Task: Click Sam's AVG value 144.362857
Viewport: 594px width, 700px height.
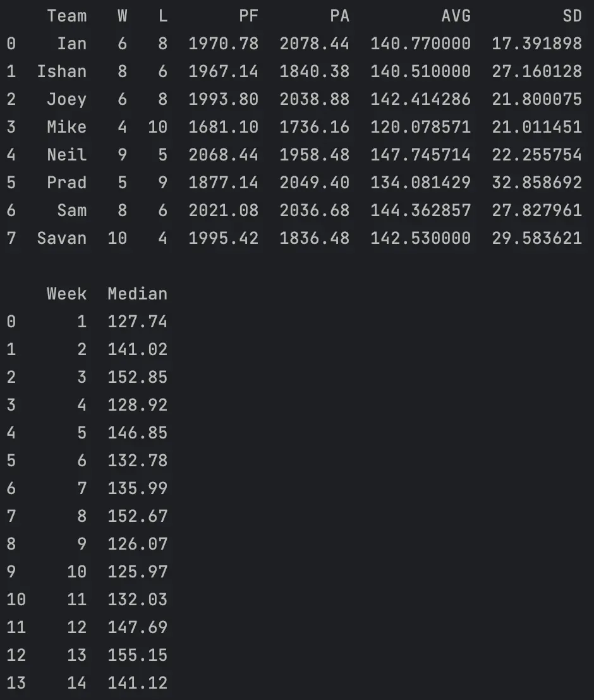Action: 420,210
